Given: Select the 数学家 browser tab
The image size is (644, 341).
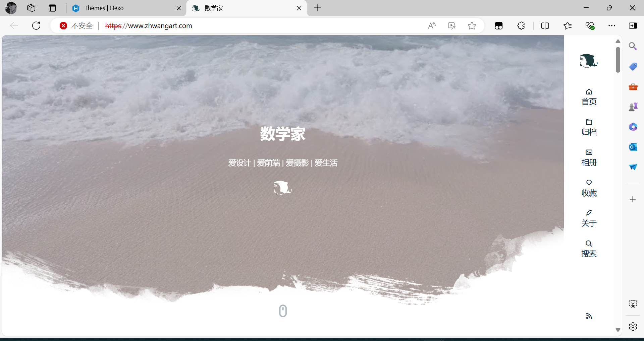Looking at the screenshot, I should tap(247, 8).
